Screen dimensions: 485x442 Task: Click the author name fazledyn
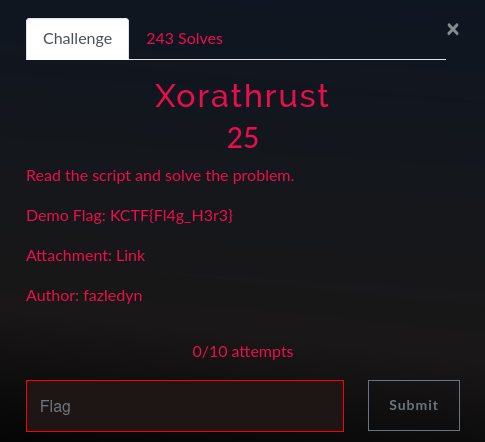pyautogui.click(x=113, y=296)
